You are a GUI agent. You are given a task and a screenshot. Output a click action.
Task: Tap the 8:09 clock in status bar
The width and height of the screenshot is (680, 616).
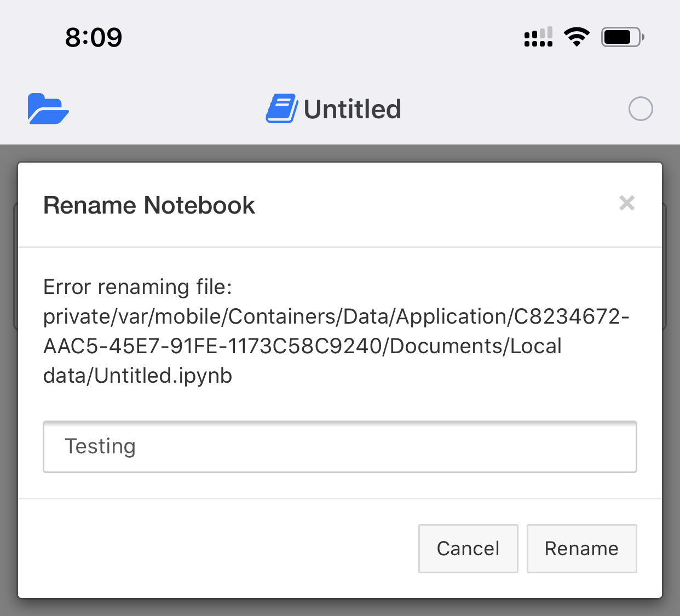[x=94, y=37]
